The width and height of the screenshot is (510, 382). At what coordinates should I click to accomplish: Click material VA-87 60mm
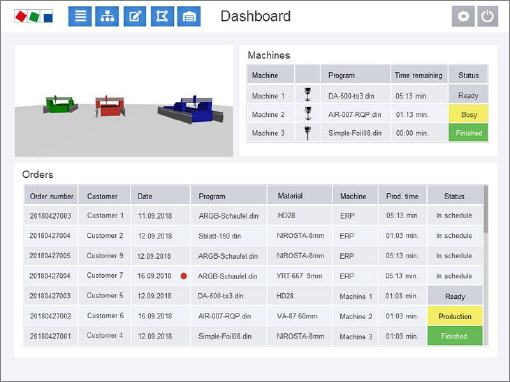[x=297, y=316]
